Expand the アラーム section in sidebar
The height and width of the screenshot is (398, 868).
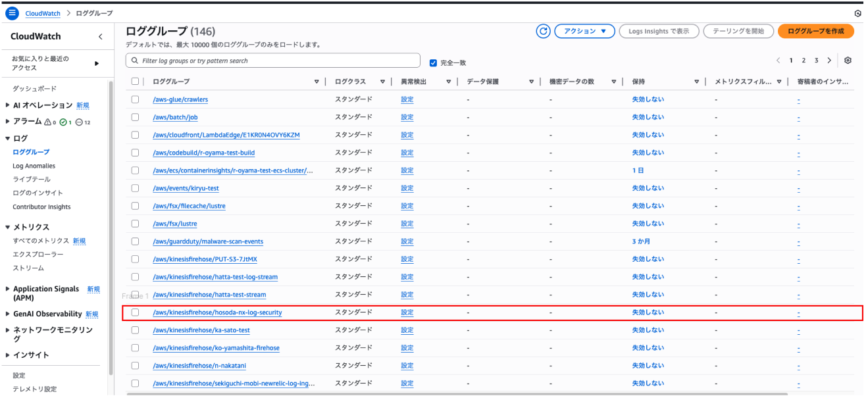(7, 122)
